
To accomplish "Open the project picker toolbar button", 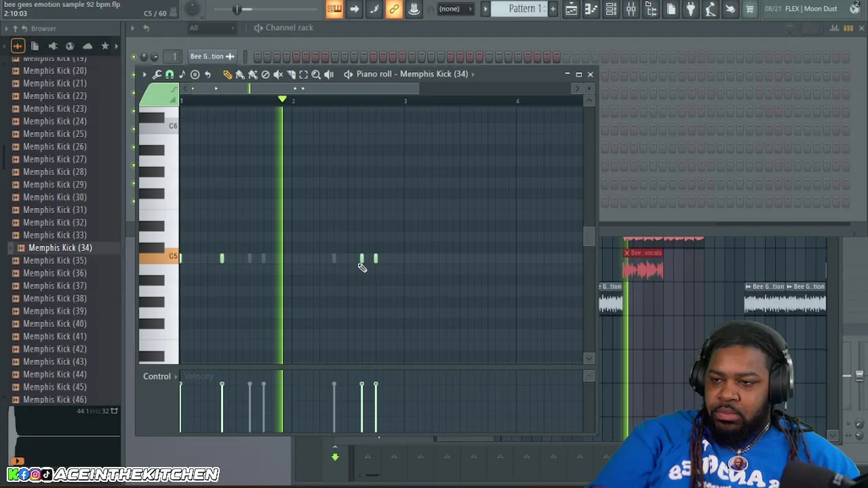I will [671, 9].
